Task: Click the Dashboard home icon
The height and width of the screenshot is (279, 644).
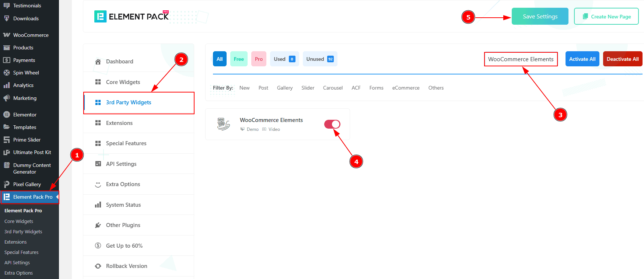Action: coord(98,62)
